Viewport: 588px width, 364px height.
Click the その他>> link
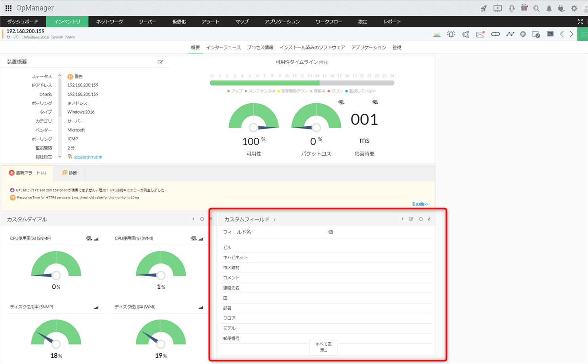420,204
